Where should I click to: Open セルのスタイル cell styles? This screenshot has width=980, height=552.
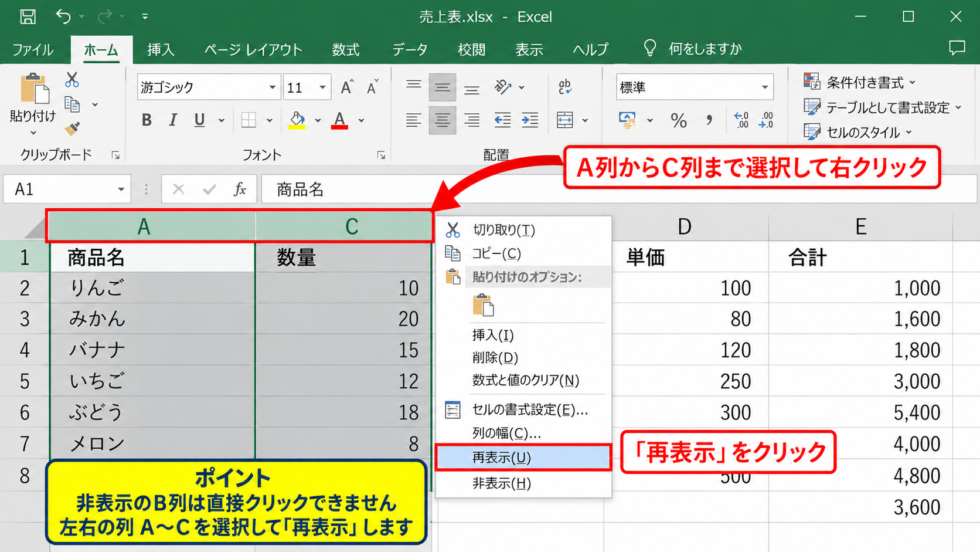coord(858,132)
